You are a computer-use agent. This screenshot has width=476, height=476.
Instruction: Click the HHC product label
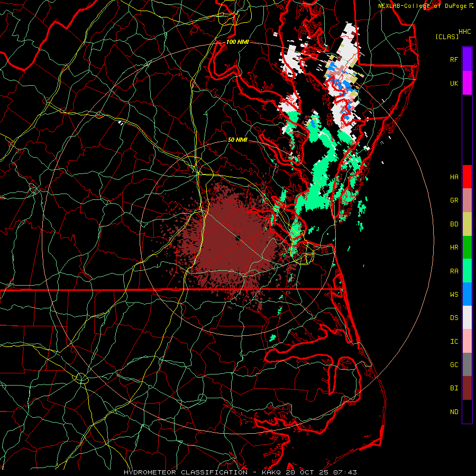pyautogui.click(x=465, y=32)
